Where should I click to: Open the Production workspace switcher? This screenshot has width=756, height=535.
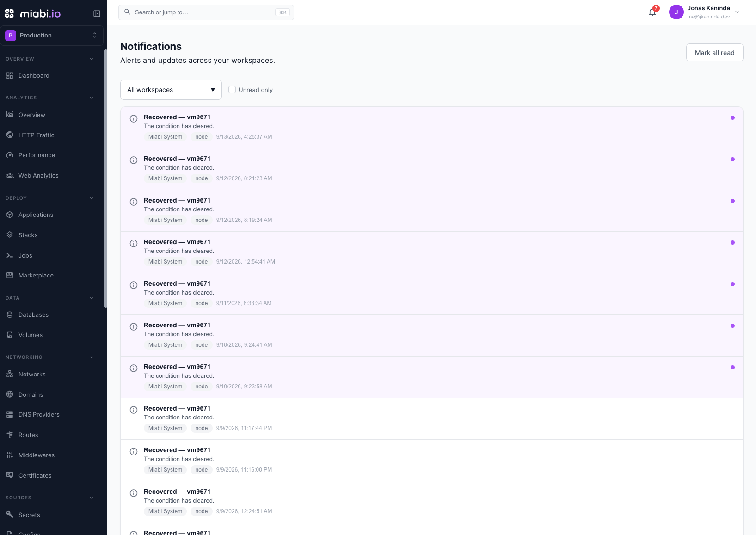click(x=52, y=35)
